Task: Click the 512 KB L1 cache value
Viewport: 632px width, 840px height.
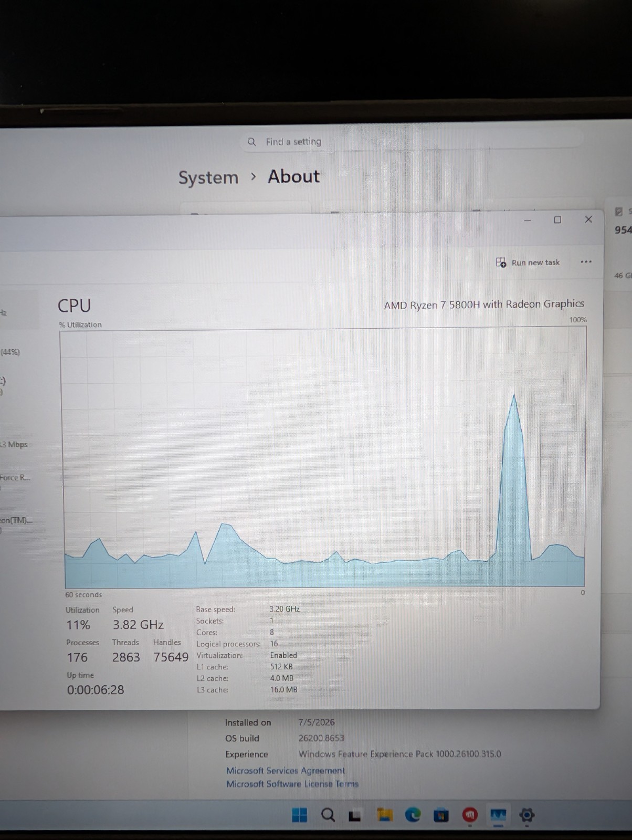Action: tap(281, 667)
